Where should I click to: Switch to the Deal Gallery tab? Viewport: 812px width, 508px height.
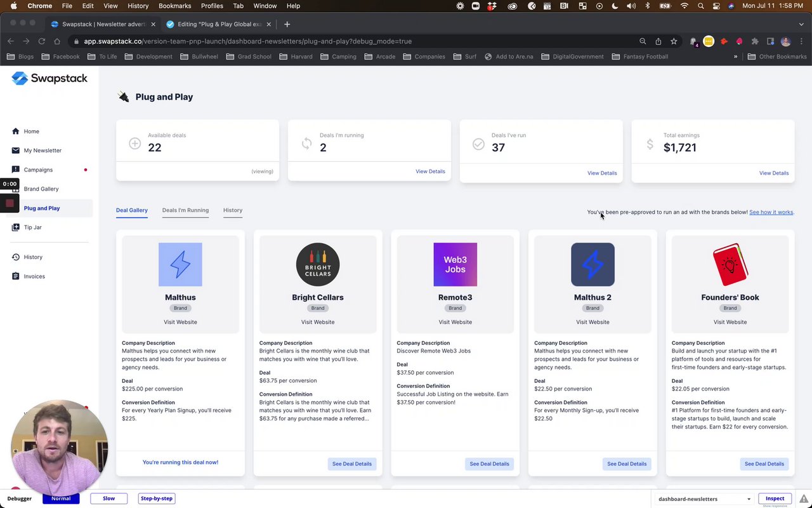click(132, 210)
